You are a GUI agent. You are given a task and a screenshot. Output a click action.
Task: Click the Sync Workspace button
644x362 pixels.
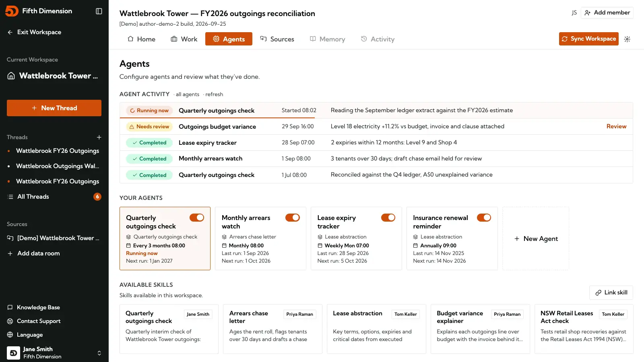pos(589,39)
